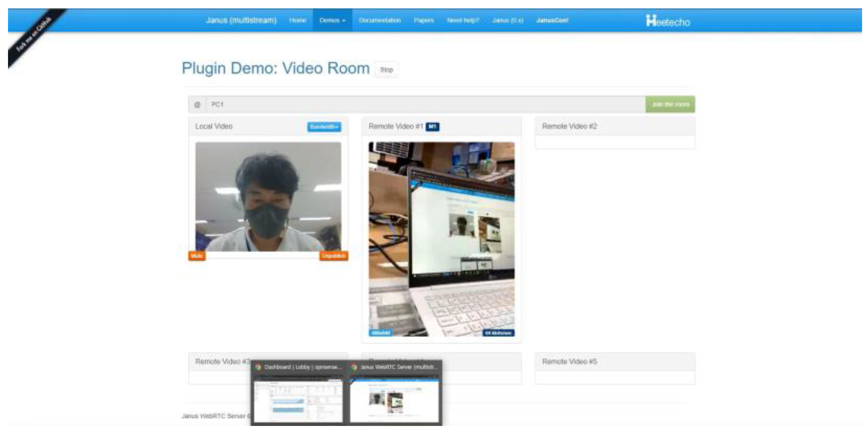Go to the Papers page
This screenshot has width=868, height=435.
(424, 20)
